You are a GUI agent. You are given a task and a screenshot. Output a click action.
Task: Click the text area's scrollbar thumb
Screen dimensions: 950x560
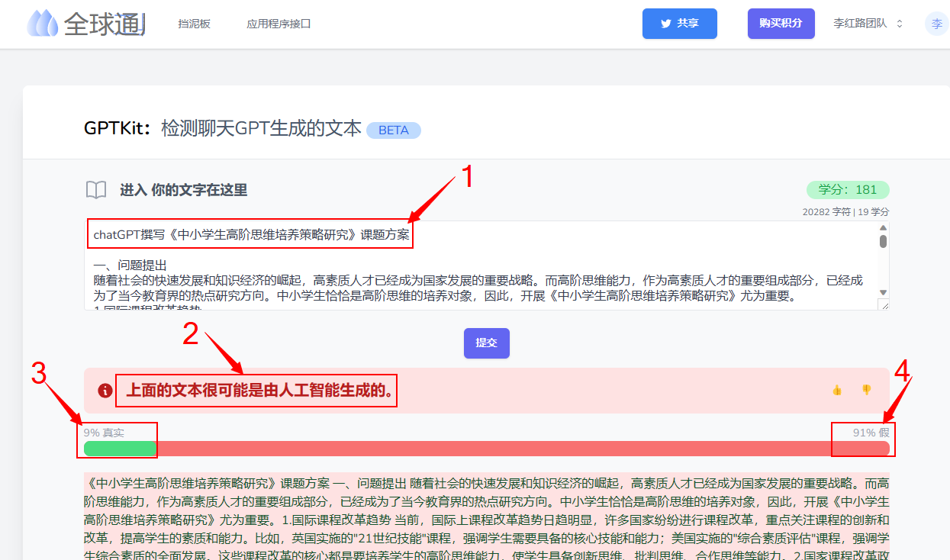883,242
